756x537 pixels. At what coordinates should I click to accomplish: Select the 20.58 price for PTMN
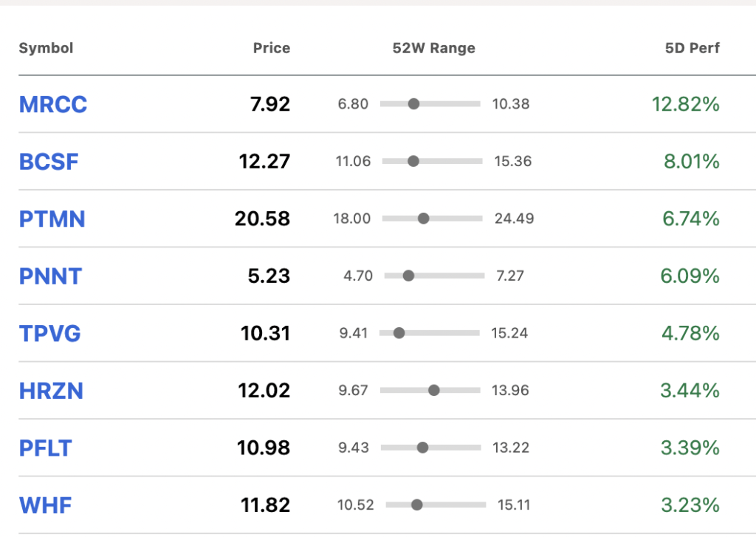tap(263, 219)
